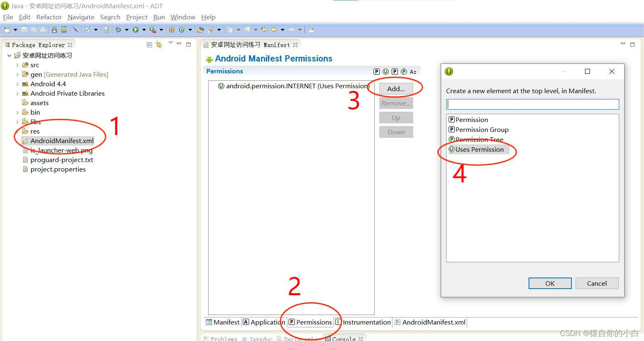Viewport: 644px width, 341px height.
Task: Open the Project menu
Action: (x=136, y=17)
